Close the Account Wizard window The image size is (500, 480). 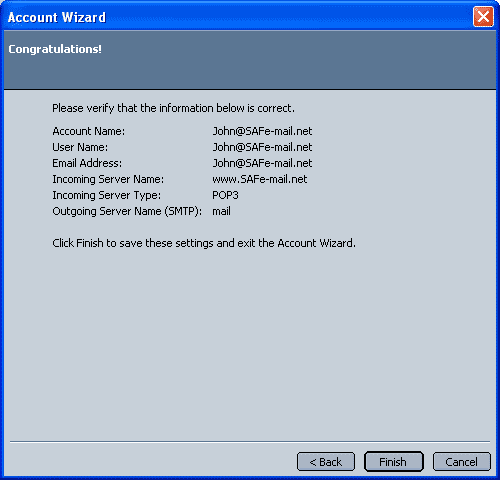(x=483, y=16)
